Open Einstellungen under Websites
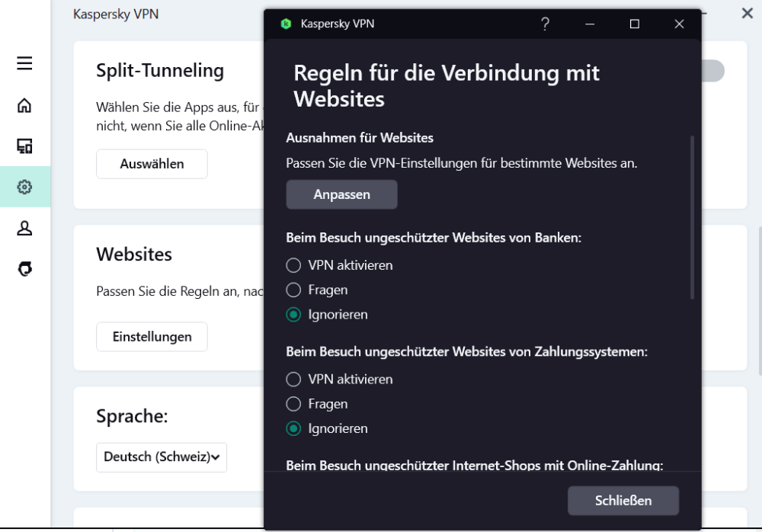Screen dimensions: 762x532 click(152, 337)
